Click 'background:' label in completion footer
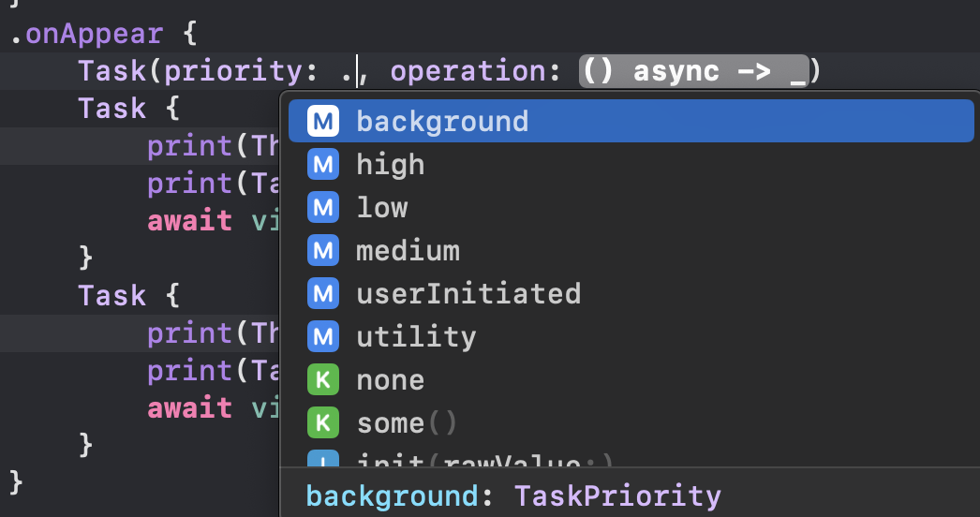Screen dimensions: 980x517 point(400,496)
